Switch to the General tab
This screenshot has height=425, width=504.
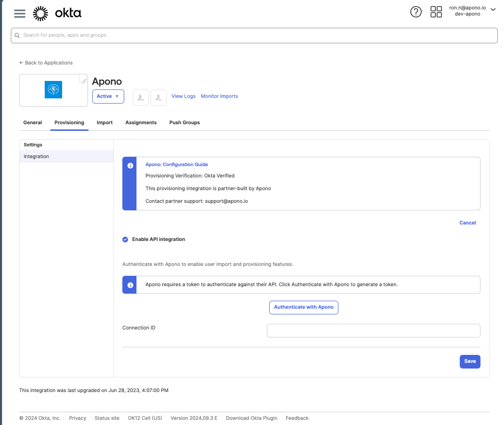click(32, 123)
